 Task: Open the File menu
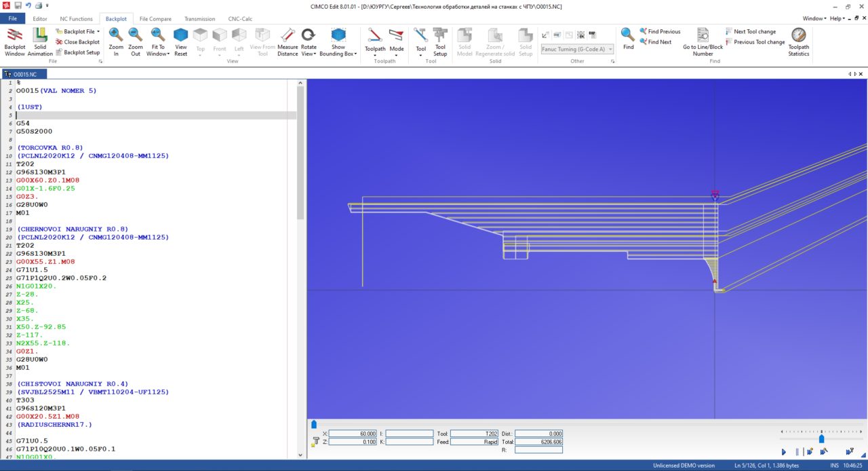[x=12, y=18]
